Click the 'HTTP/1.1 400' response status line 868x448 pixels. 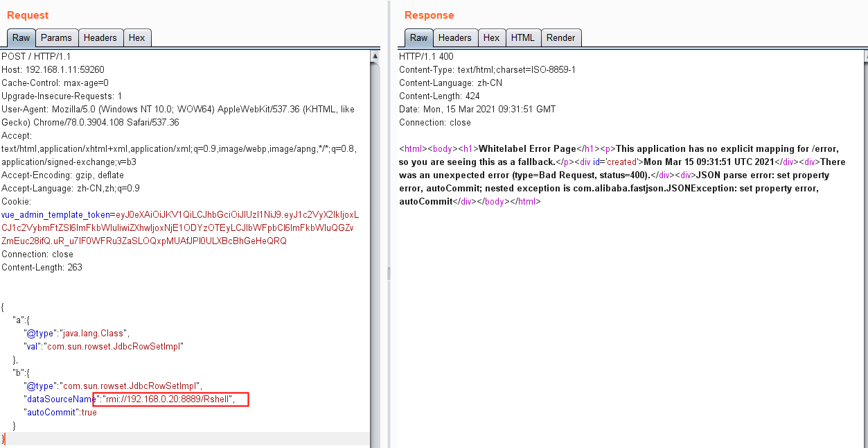pos(426,57)
